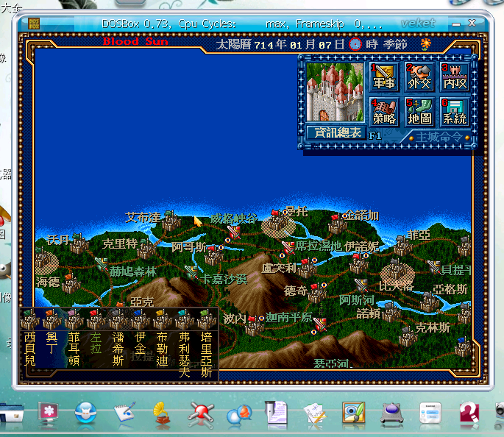Click the sword marker beside 貝提

433,267
